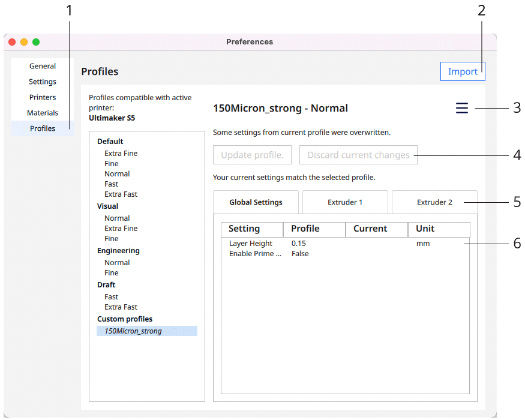Open the hamburger menu for profile options
Viewport: 525px width, 420px height.
pyautogui.click(x=461, y=108)
